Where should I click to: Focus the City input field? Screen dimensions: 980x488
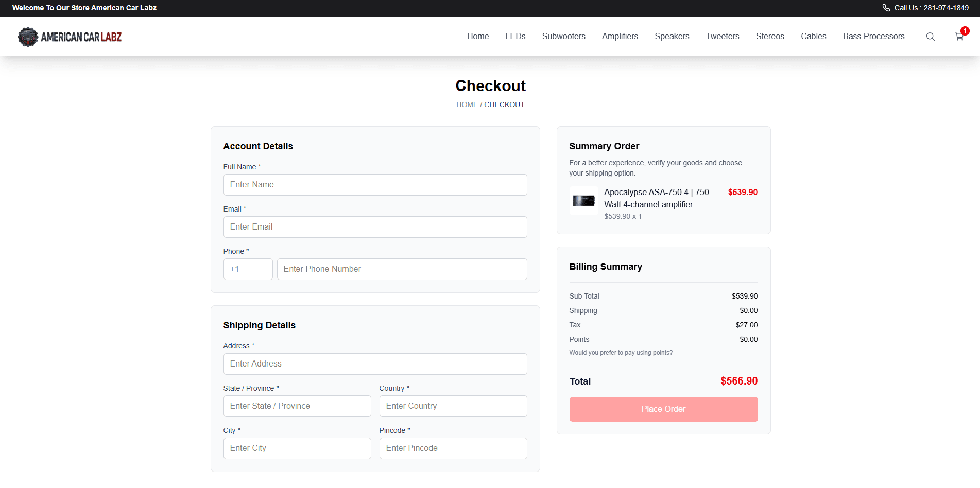297,448
